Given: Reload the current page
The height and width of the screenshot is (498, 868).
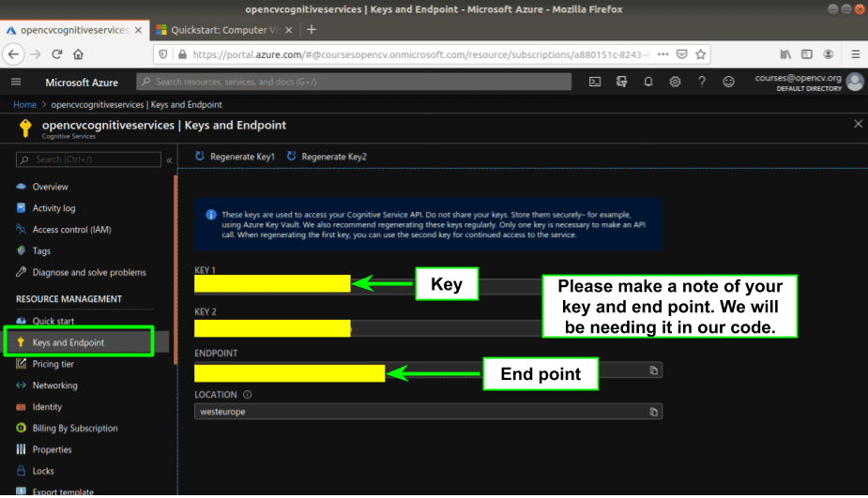Looking at the screenshot, I should click(56, 54).
